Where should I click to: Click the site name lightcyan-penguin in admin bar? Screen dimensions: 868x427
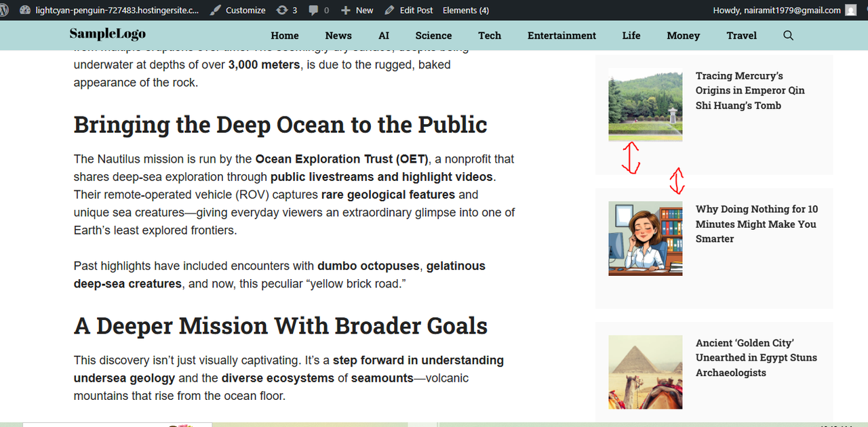tap(117, 10)
